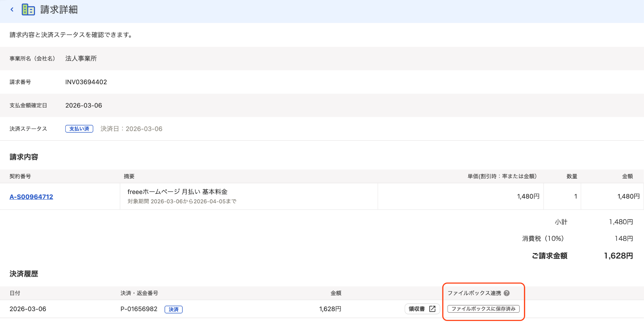Click the external link icon on 領収書
The height and width of the screenshot is (326, 644).
[432, 309]
